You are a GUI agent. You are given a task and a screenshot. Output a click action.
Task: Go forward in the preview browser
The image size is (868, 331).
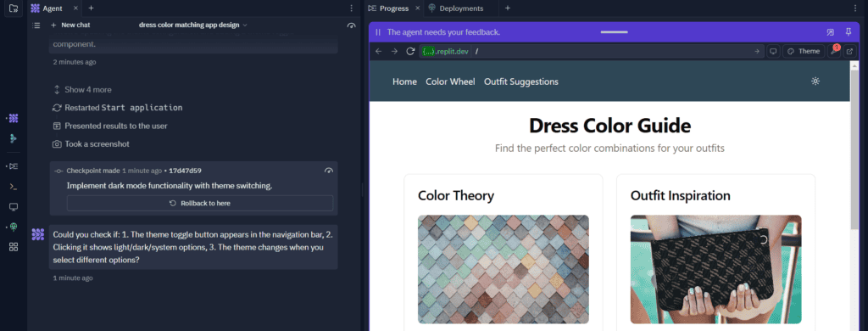(x=394, y=51)
